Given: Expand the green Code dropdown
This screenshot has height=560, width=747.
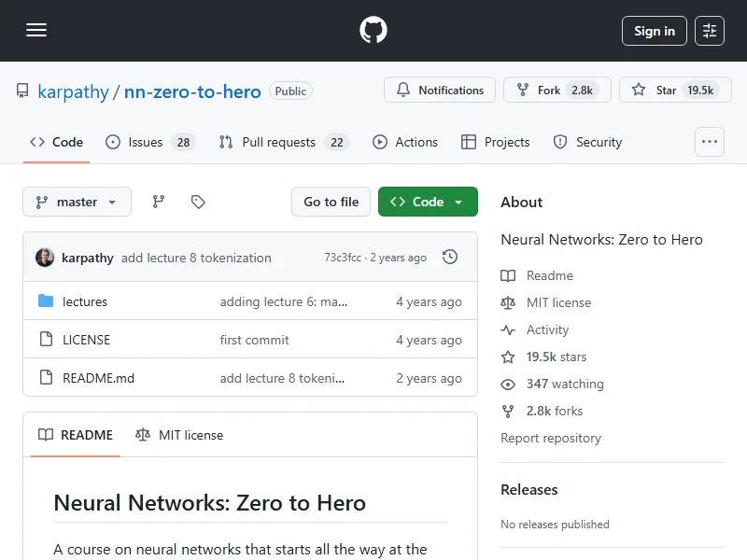Looking at the screenshot, I should [x=428, y=202].
